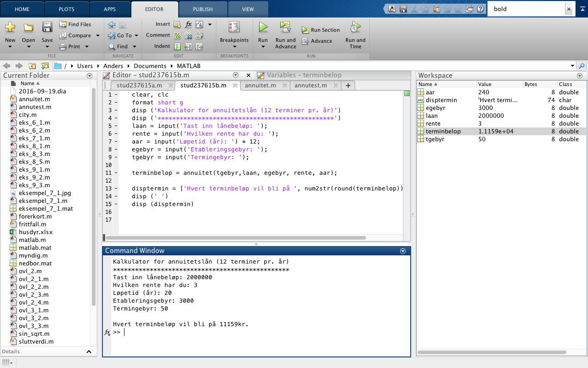The image size is (588, 368).
Task: Click the switch windows icon
Action: click(x=469, y=9)
